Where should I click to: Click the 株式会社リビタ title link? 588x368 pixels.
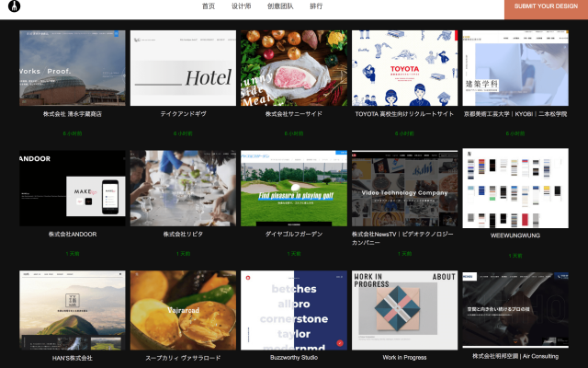(x=183, y=234)
